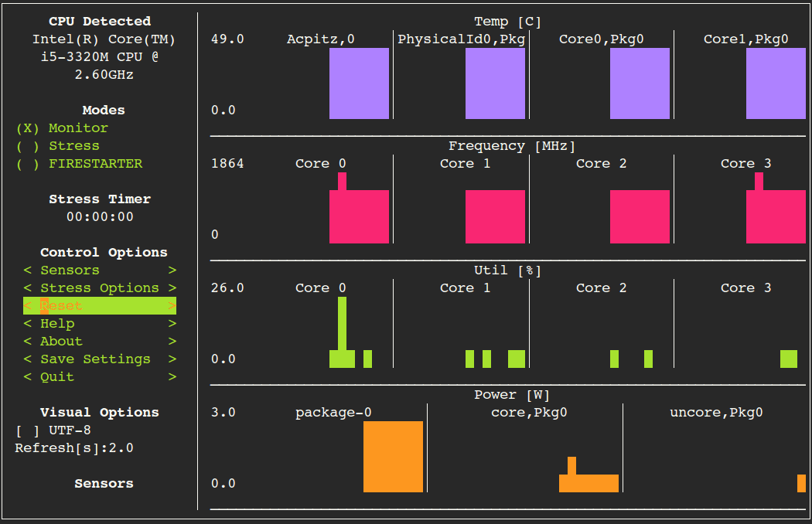Select the Quit option
Image resolution: width=812 pixels, height=524 pixels.
pos(59,376)
